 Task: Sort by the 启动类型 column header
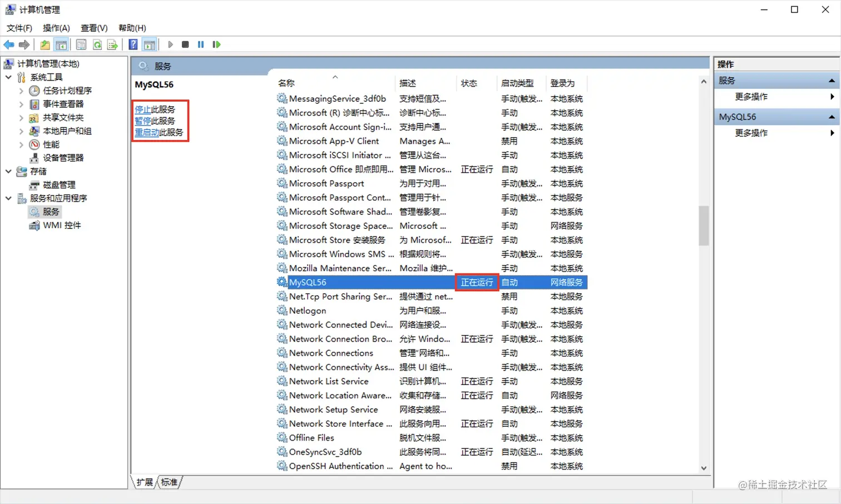[522, 83]
